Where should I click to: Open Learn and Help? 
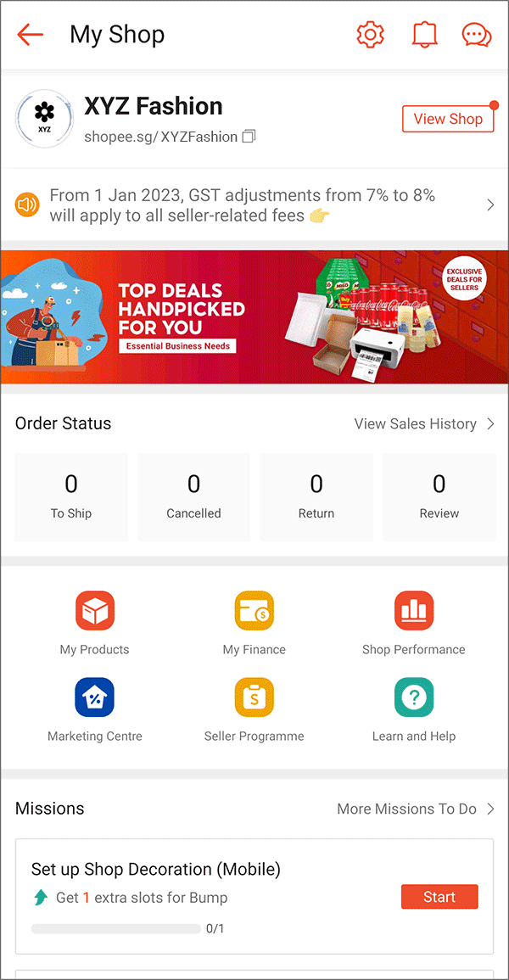click(413, 709)
